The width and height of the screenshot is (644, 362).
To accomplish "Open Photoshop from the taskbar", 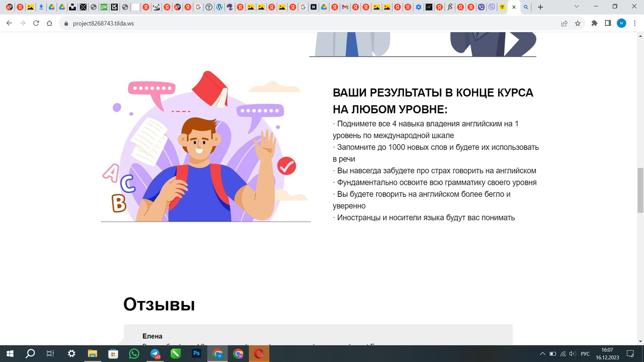I will (x=196, y=353).
